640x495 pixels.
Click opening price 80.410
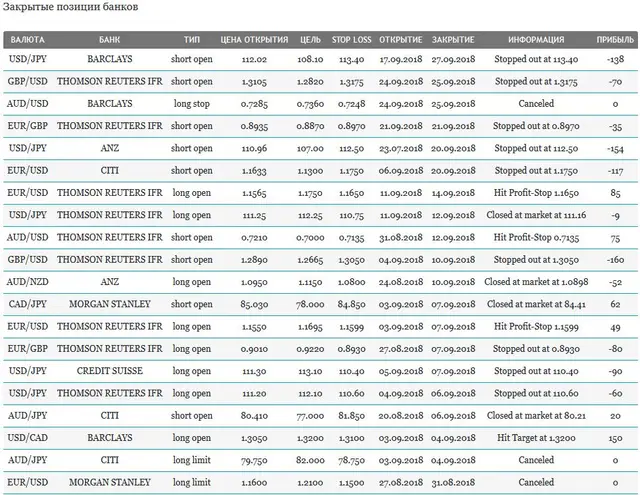(254, 416)
